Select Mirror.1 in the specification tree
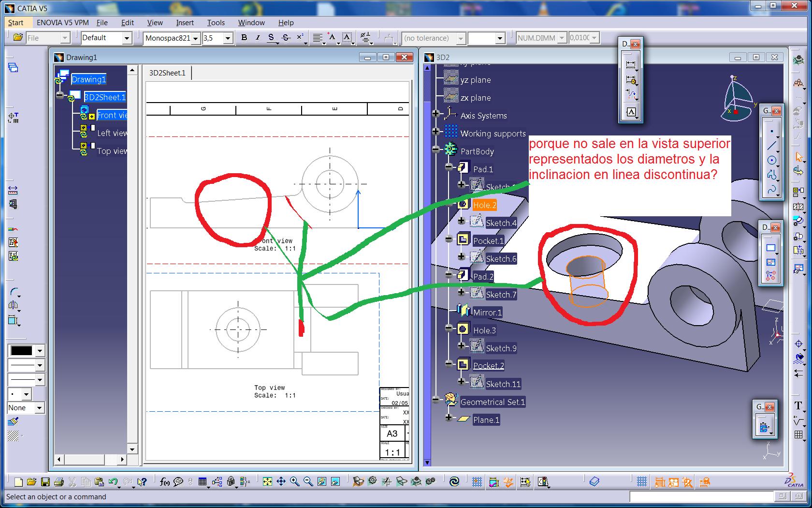812x508 pixels. [487, 313]
